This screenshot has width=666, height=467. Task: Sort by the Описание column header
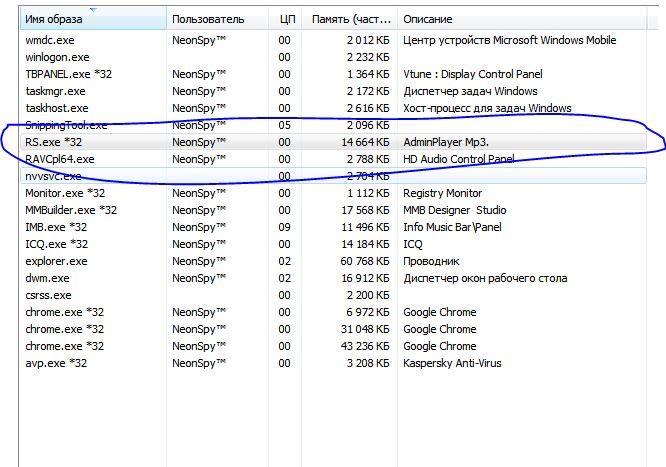click(x=522, y=19)
